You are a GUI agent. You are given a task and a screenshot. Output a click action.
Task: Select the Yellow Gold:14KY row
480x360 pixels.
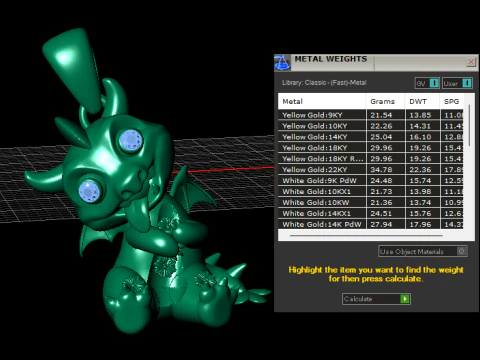pyautogui.click(x=371, y=137)
